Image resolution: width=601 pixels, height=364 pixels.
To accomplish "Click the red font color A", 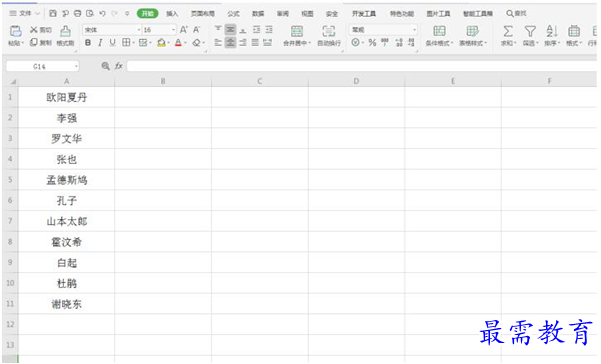I will [x=178, y=43].
